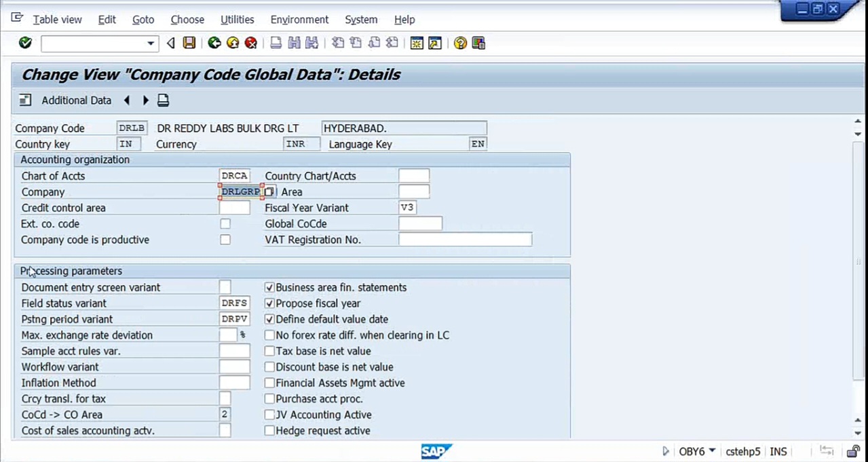Uncheck Business area fin. statements
This screenshot has width=868, height=462.
(x=269, y=288)
